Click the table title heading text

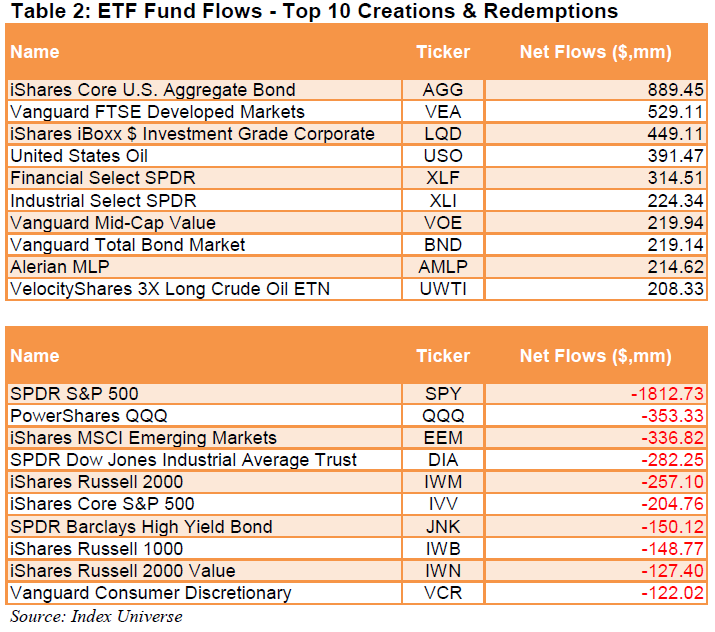pyautogui.click(x=312, y=12)
